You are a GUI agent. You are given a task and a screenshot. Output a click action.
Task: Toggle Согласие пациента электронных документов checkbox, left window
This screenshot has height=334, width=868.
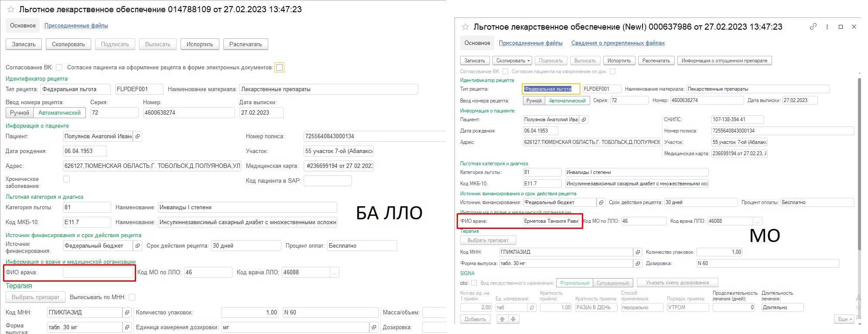click(280, 67)
